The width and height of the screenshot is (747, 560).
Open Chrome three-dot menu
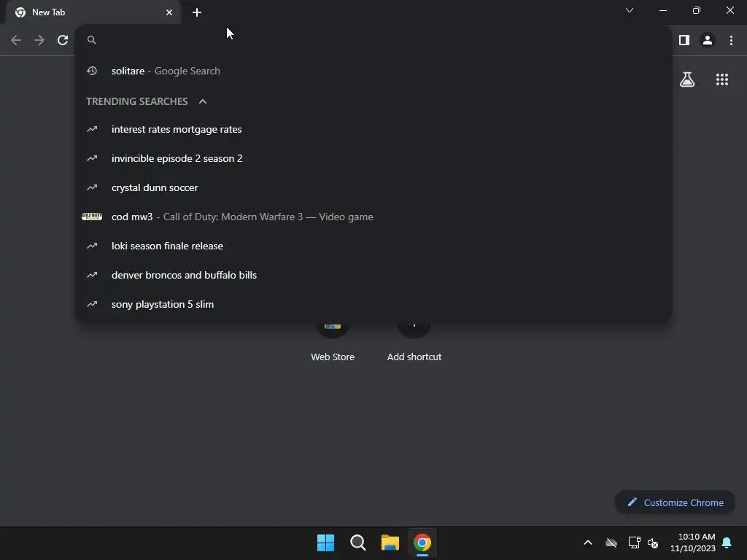[x=731, y=40]
